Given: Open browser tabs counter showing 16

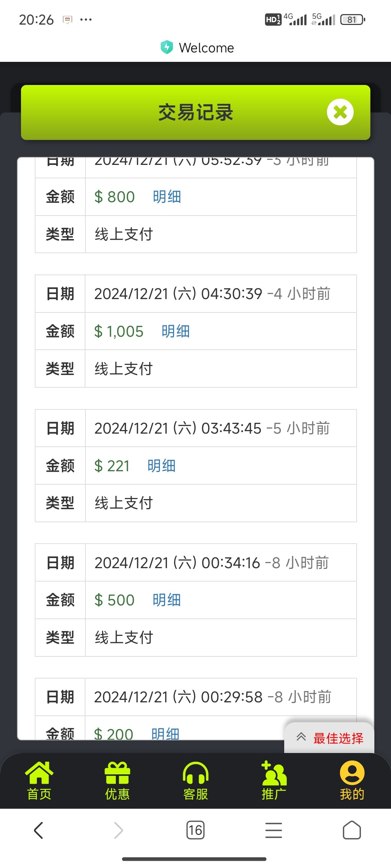Looking at the screenshot, I should (x=195, y=830).
